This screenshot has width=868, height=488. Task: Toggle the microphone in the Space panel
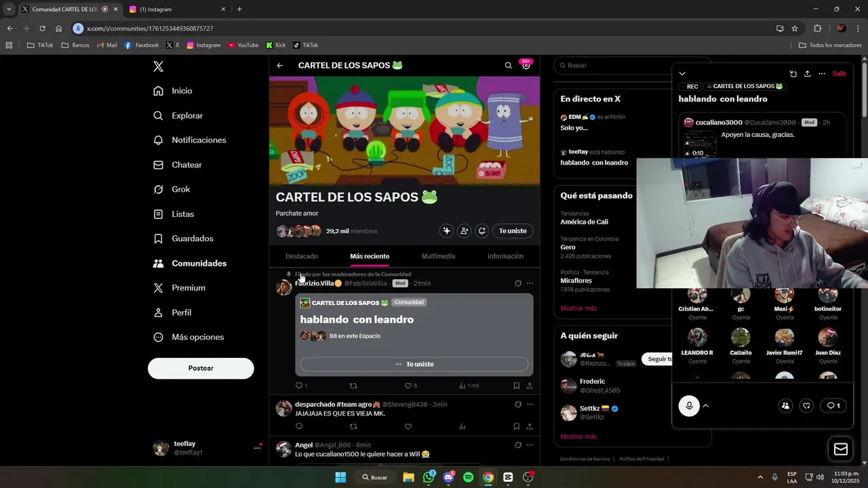point(689,405)
